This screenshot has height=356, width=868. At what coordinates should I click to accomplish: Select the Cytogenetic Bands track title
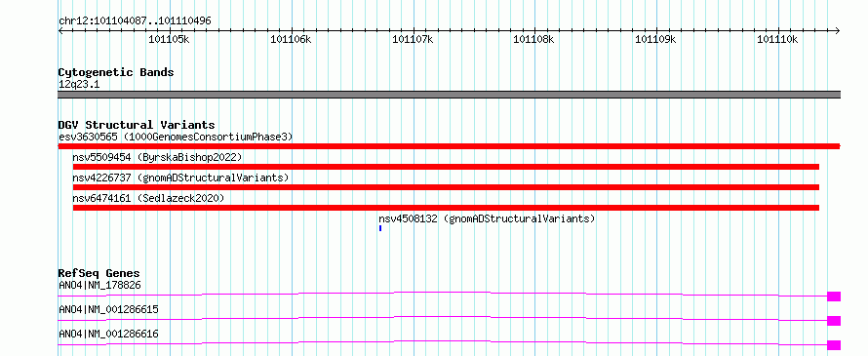116,72
